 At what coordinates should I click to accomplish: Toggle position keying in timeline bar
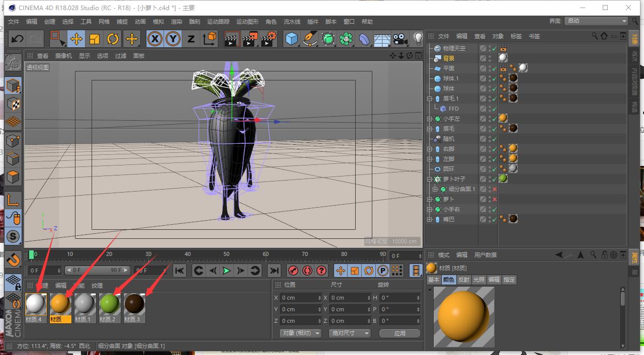pyautogui.click(x=341, y=271)
